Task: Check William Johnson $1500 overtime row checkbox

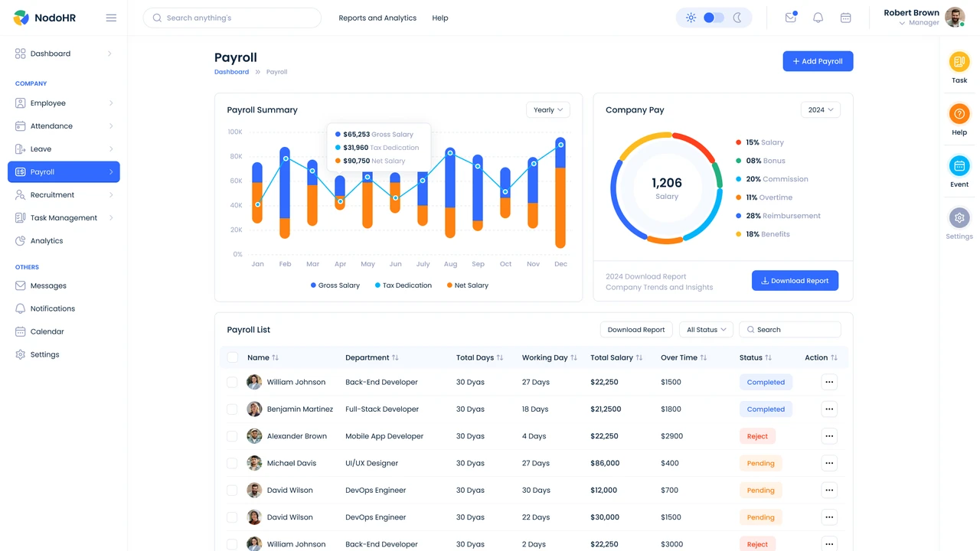Action: pos(232,382)
